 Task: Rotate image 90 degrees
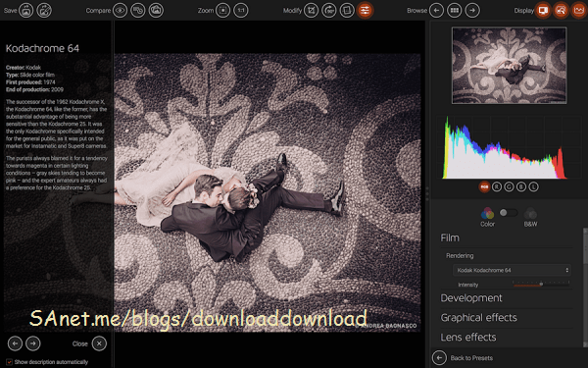click(329, 10)
